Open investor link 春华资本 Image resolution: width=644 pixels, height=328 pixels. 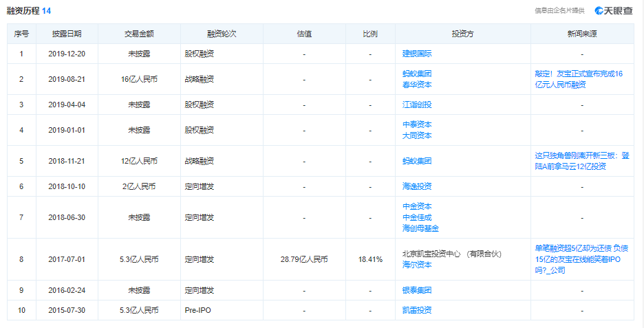pyautogui.click(x=417, y=85)
